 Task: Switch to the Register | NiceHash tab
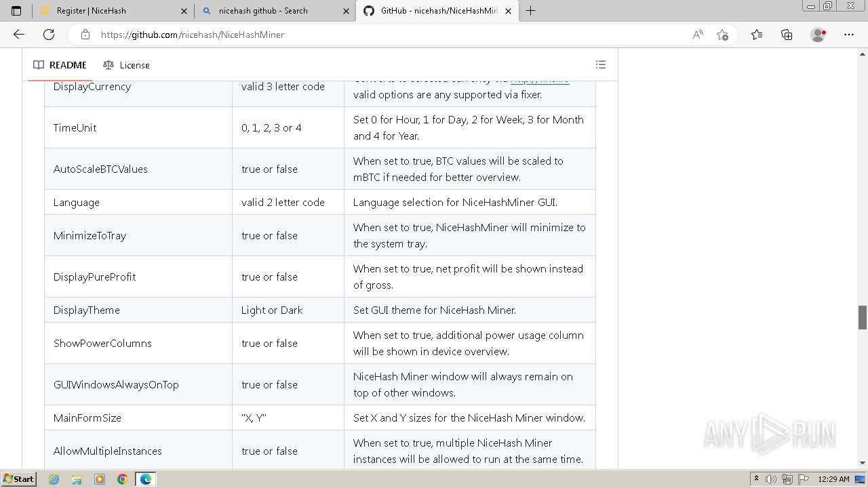pyautogui.click(x=113, y=11)
